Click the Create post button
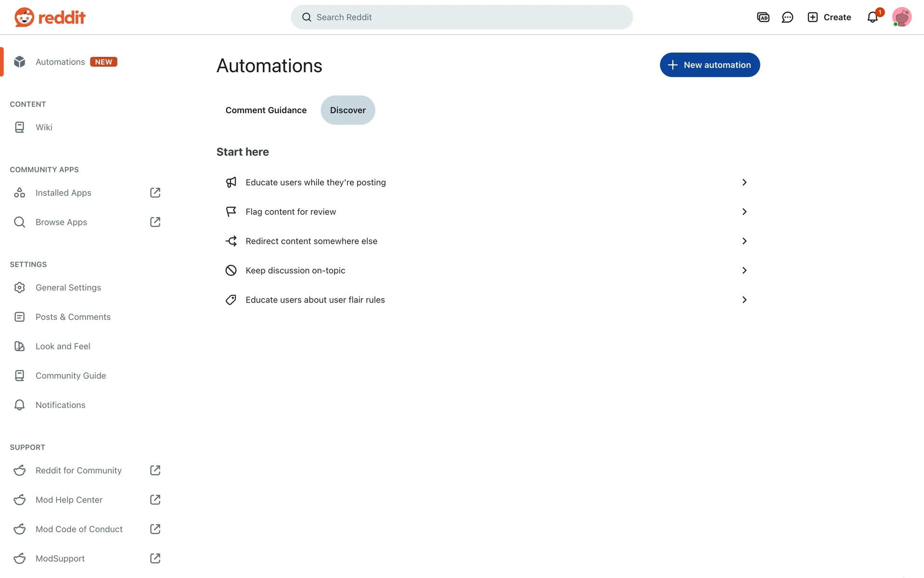Viewport: 924px width, 578px height. (829, 17)
